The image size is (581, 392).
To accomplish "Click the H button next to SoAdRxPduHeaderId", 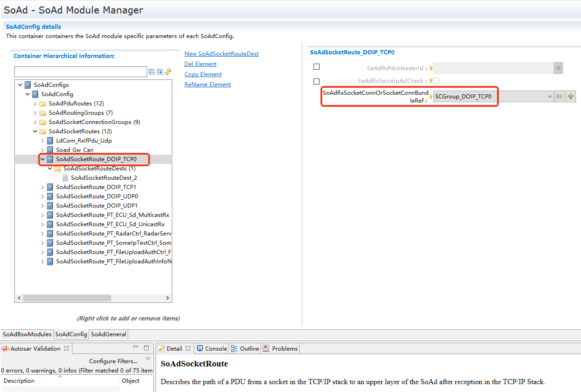I will [x=558, y=68].
